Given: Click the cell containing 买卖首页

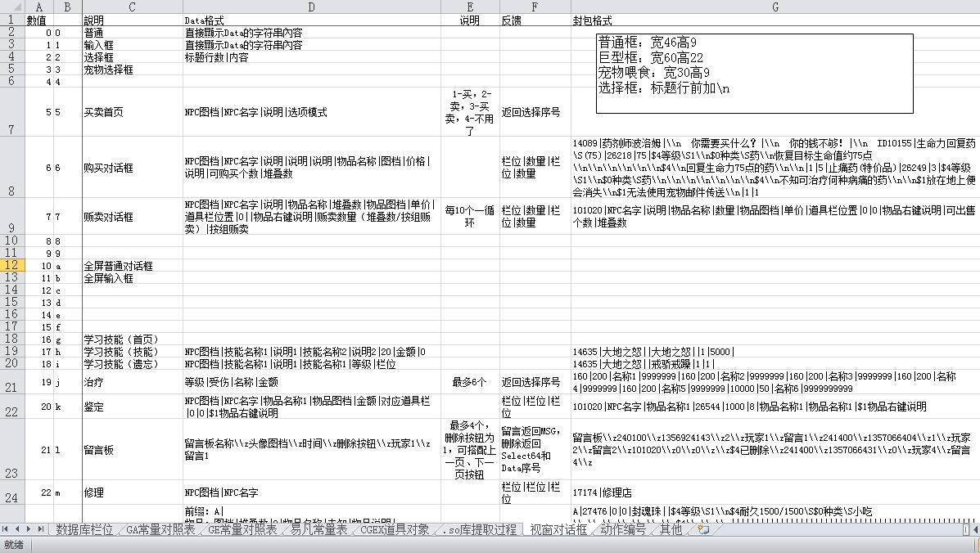Looking at the screenshot, I should coord(102,112).
